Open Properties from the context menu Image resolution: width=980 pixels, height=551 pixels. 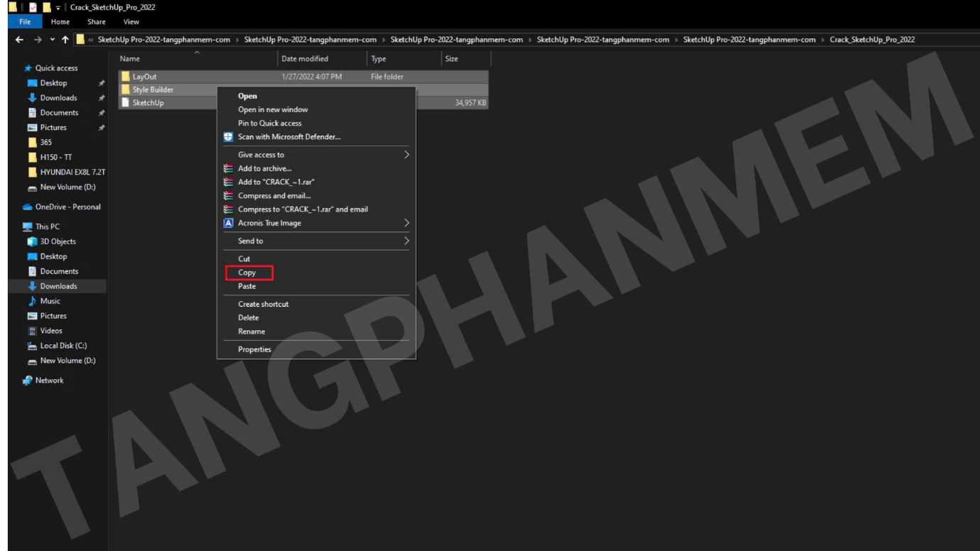click(x=255, y=349)
